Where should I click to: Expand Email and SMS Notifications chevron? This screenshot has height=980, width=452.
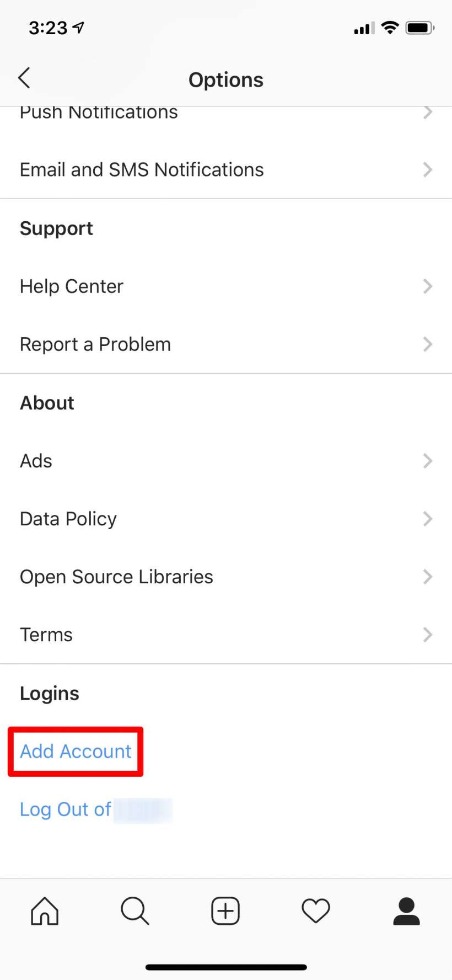[428, 169]
